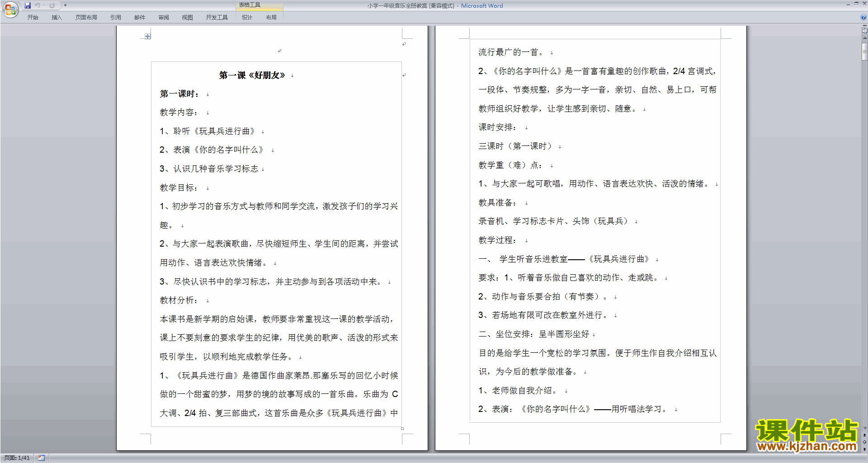Click the line 课时安排：
Viewport: 868px width, 463px height.
[x=497, y=127]
